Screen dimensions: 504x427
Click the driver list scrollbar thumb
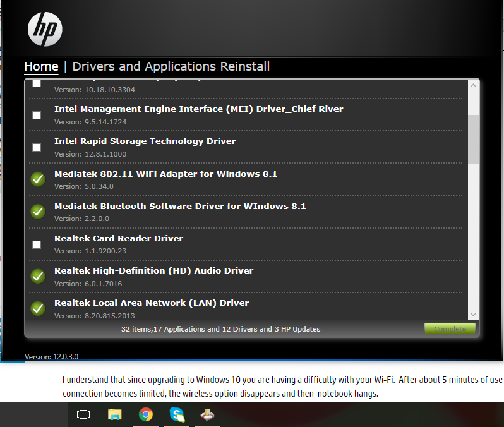(x=473, y=139)
